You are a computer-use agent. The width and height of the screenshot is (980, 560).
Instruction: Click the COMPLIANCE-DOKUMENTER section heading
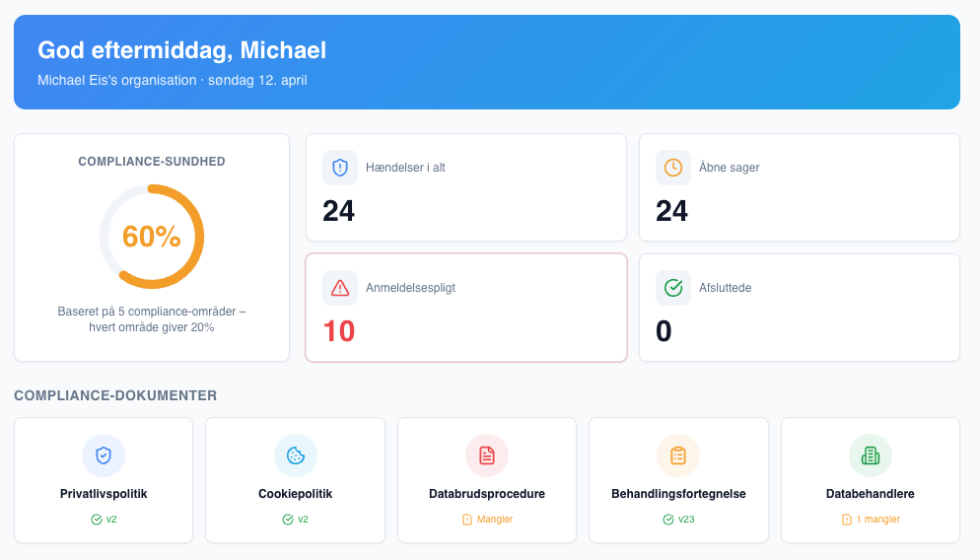[115, 395]
